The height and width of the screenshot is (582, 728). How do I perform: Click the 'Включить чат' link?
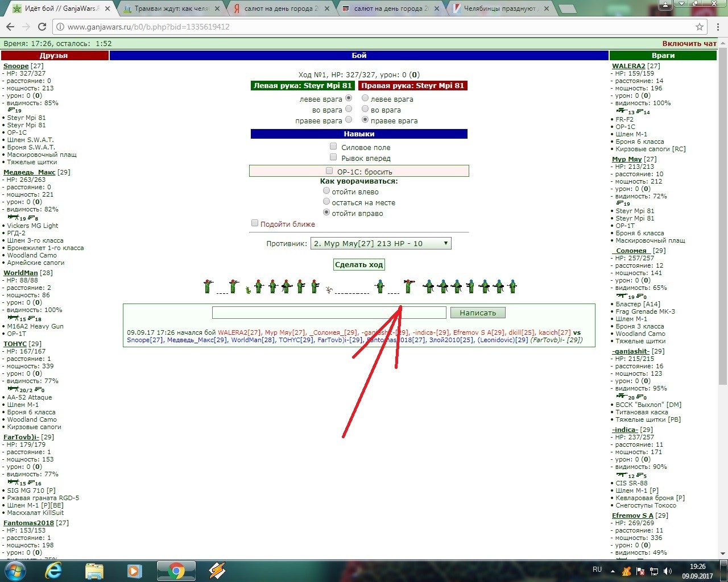(x=689, y=43)
